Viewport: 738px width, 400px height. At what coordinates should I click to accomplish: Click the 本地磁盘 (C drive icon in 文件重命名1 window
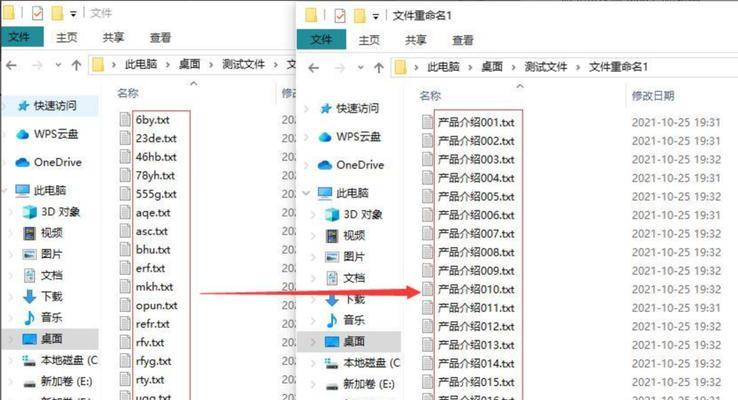[x=331, y=363]
